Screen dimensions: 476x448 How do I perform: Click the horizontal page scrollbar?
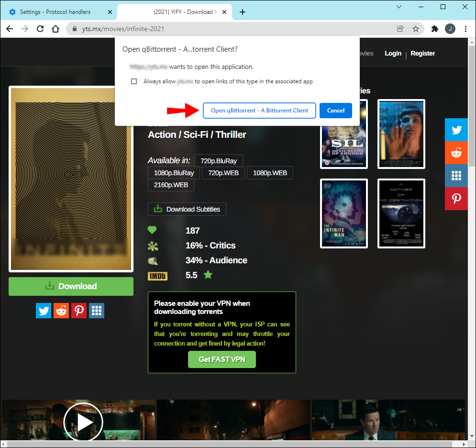click(231, 444)
